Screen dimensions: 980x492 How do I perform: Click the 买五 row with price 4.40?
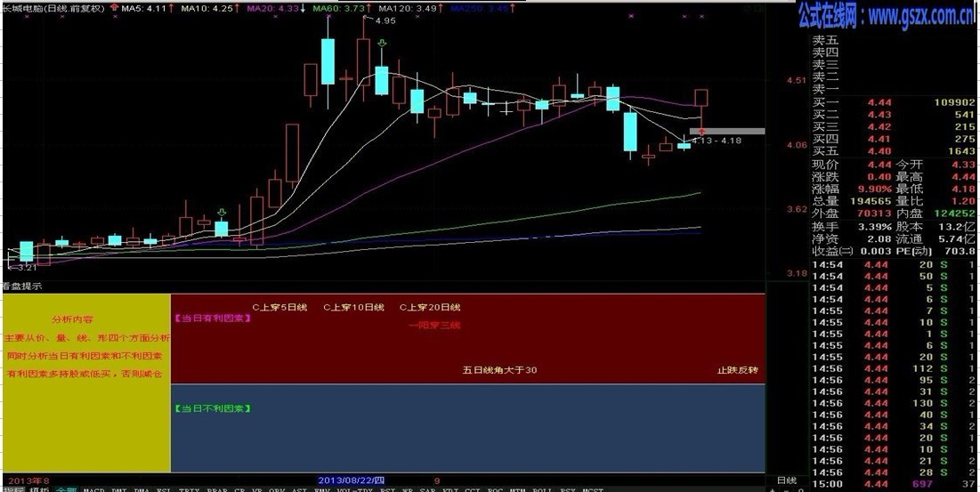[894, 151]
